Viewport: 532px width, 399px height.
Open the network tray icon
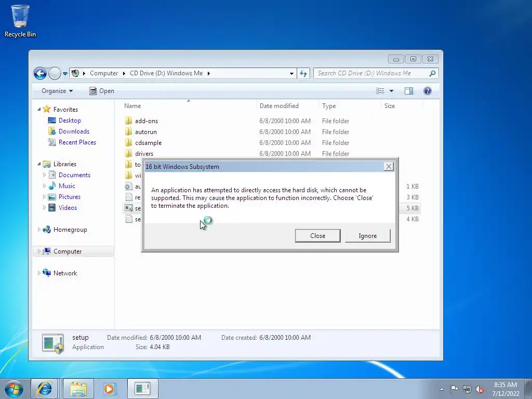467,389
